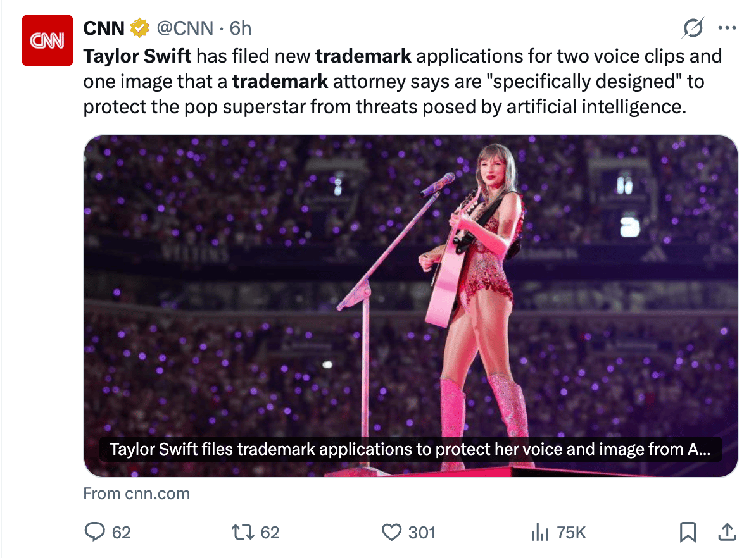Click the 75K views count
Image resolution: width=756 pixels, height=558 pixels.
[571, 533]
